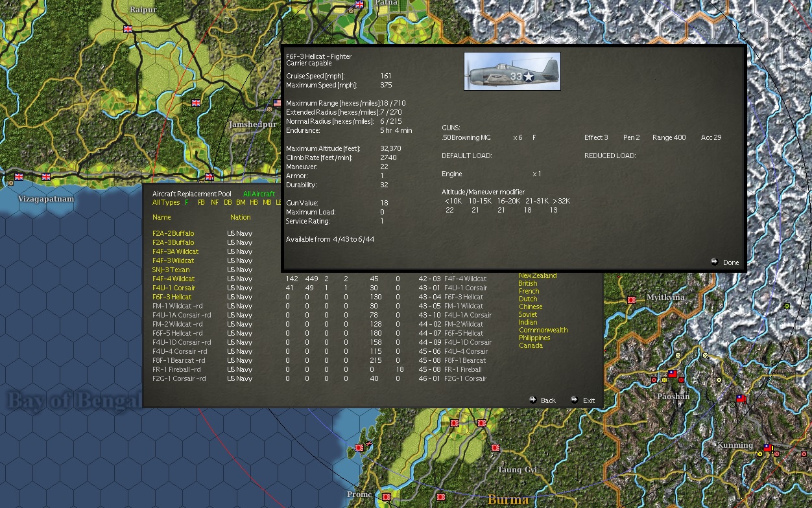Viewport: 812px width, 508px height.
Task: Select New Zealand in the nation list
Action: [x=538, y=275]
